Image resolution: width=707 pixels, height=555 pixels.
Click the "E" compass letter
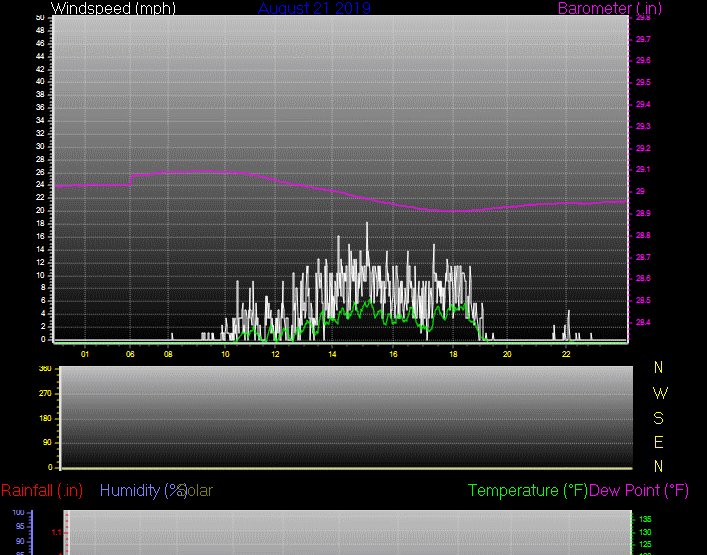(x=658, y=442)
